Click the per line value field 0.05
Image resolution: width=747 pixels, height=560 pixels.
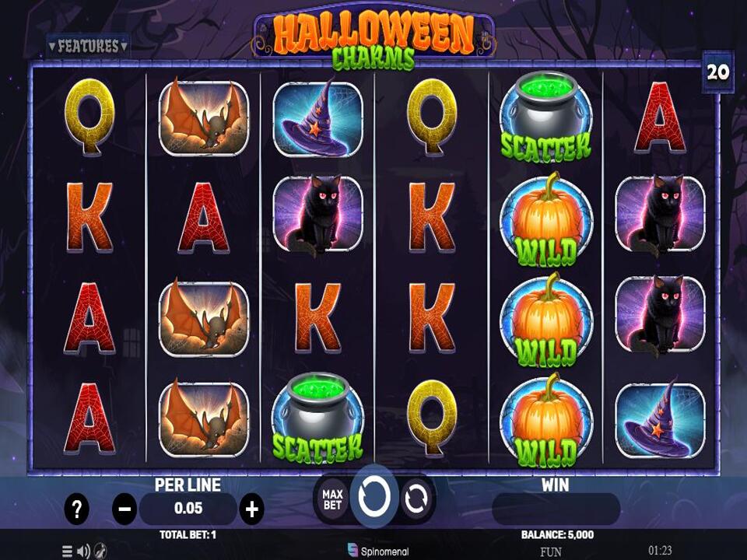point(188,509)
